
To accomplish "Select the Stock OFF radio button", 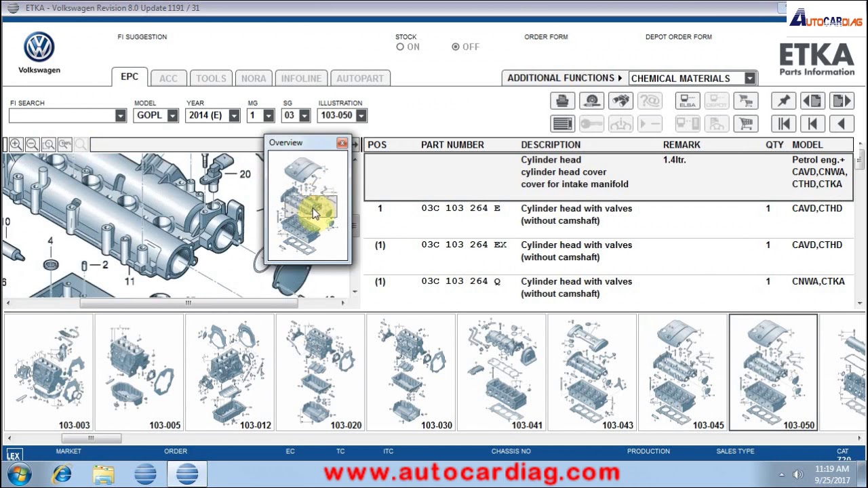I will (x=456, y=47).
